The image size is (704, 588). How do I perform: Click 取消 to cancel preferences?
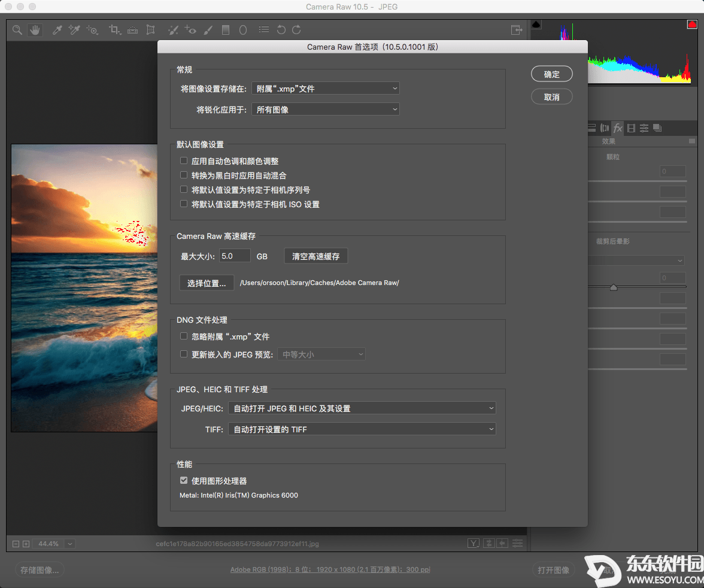coord(552,96)
